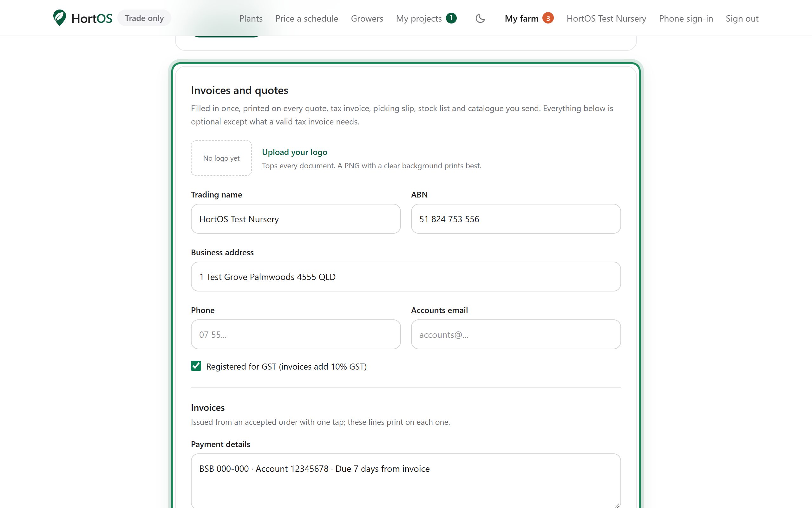This screenshot has width=812, height=508.
Task: Click the HortOS leaf logo icon
Action: pos(60,18)
